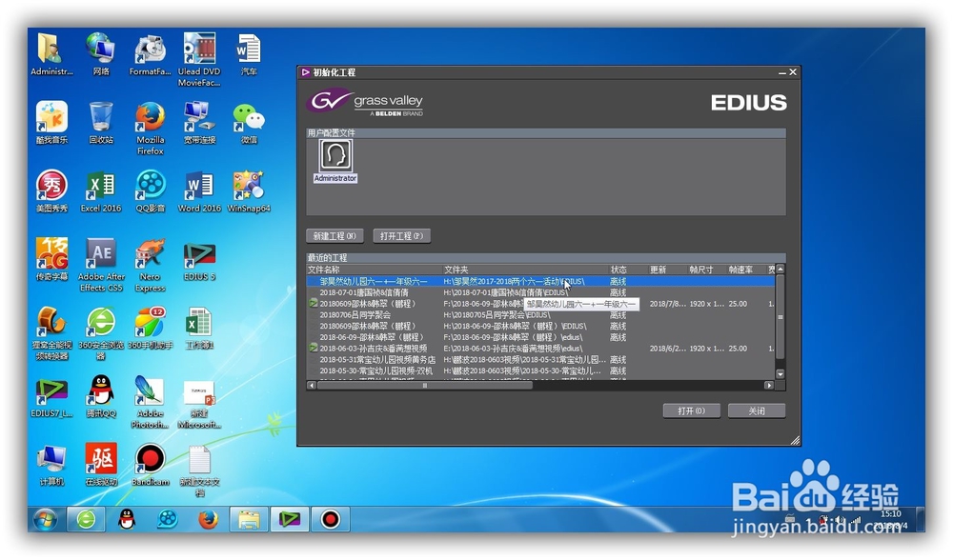The height and width of the screenshot is (560, 953).
Task: Launch the 腾讯QQ desktop icon
Action: coord(101,396)
